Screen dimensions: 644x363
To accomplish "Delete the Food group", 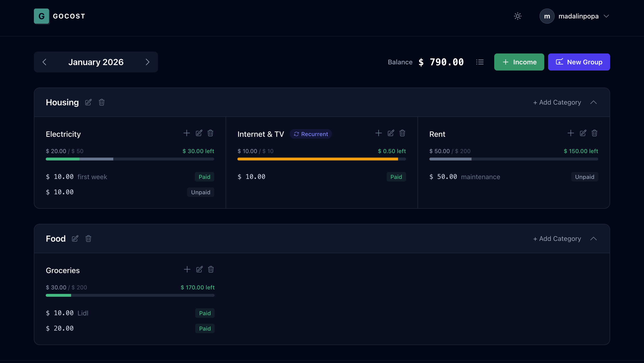I will click(88, 239).
